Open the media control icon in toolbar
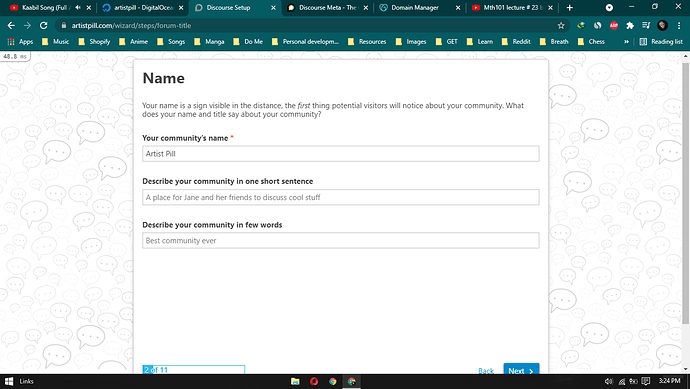The height and width of the screenshot is (389, 690). click(x=646, y=26)
